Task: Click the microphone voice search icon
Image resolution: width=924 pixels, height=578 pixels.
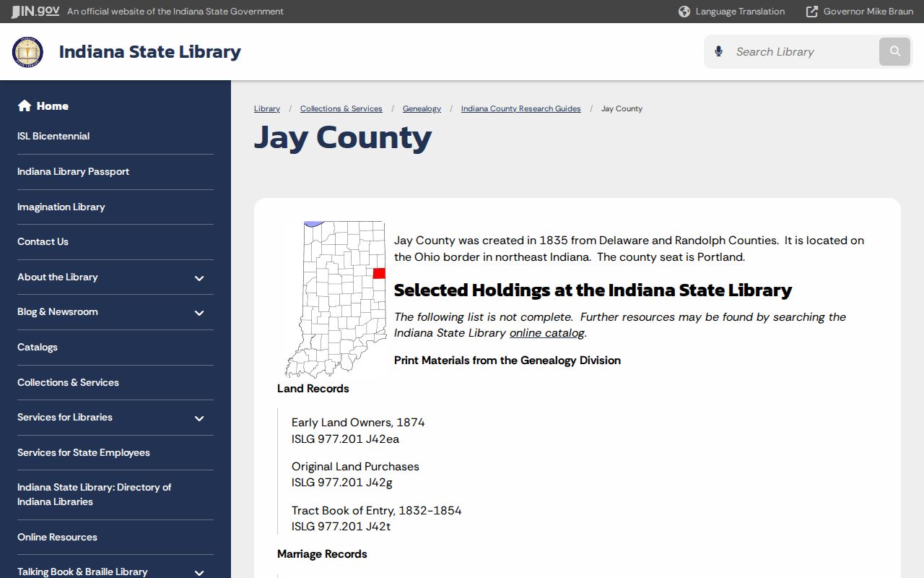Action: [718, 51]
